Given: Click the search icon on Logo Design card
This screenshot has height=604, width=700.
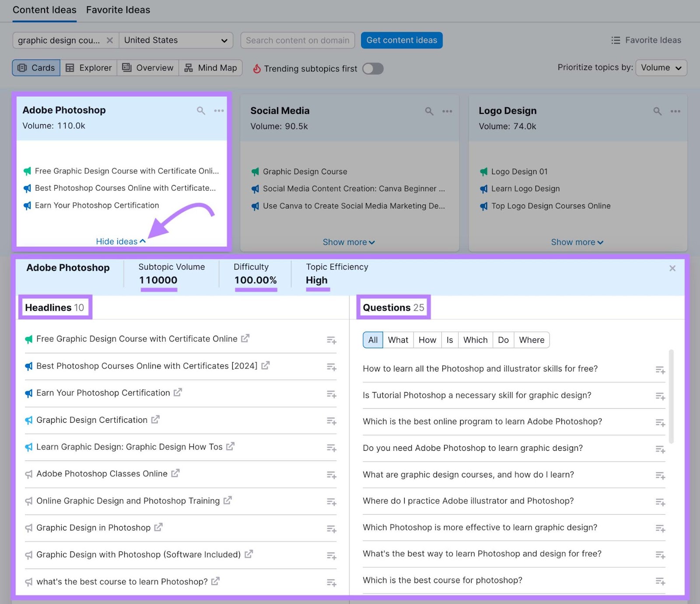Looking at the screenshot, I should coord(657,111).
